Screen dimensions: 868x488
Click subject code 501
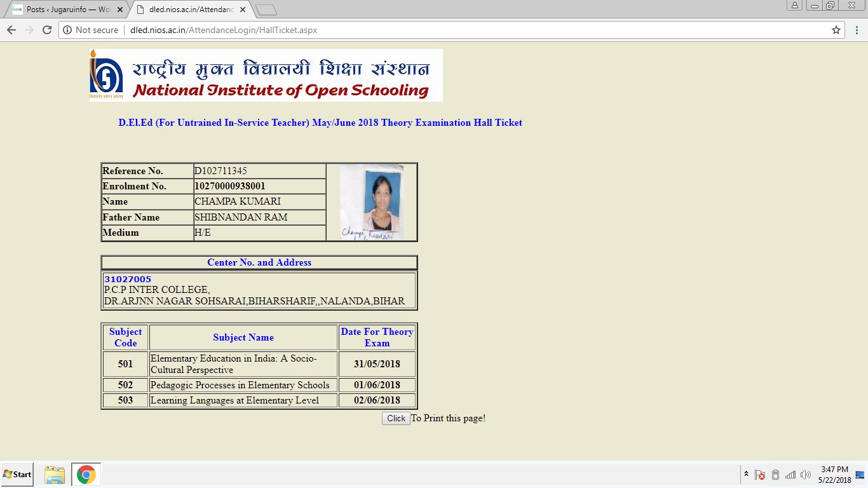coord(125,364)
